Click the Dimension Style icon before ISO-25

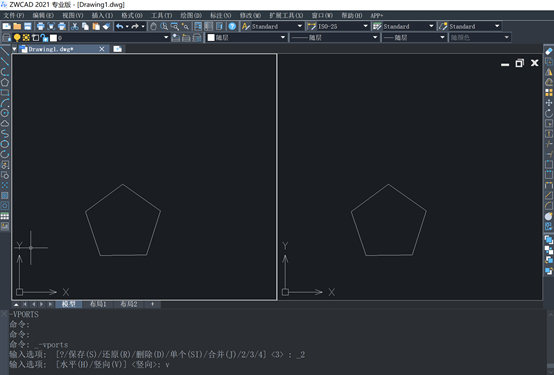312,26
